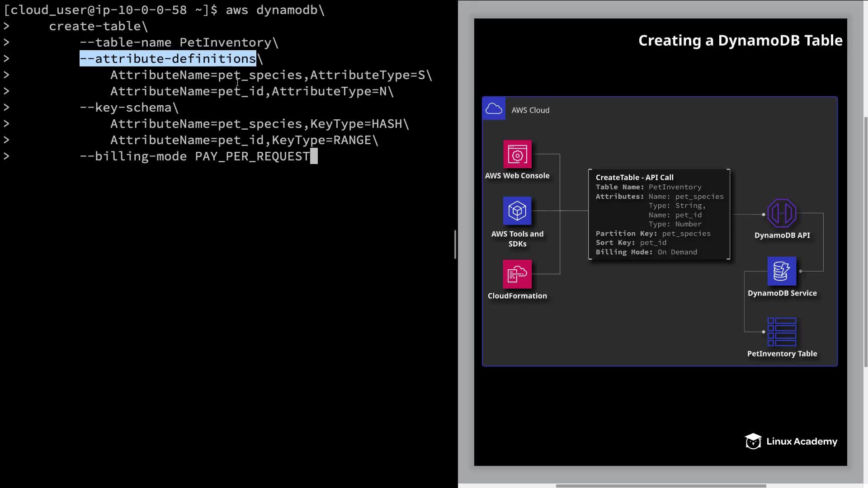Click the --billing-mode option text
The image size is (868, 488).
tap(133, 156)
